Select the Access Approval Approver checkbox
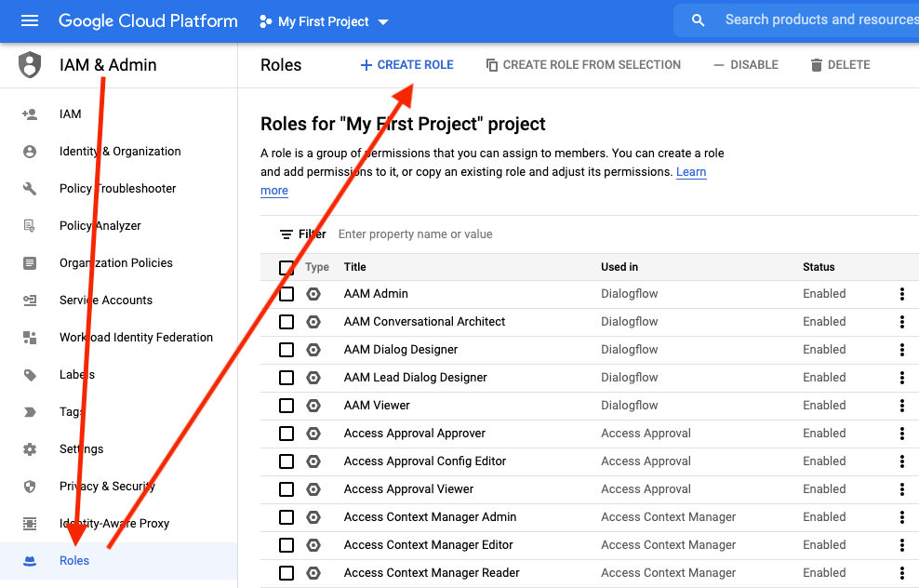 pyautogui.click(x=286, y=434)
